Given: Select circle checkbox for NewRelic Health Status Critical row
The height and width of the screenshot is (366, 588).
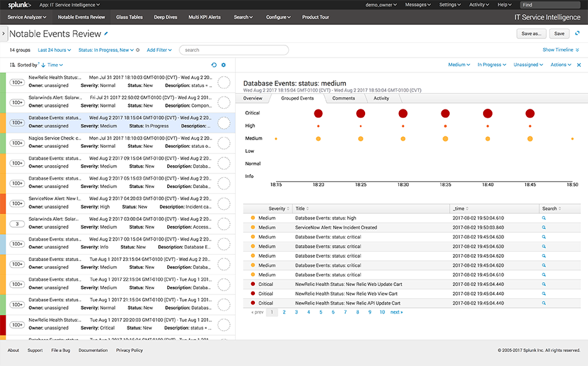Looking at the screenshot, I should tap(224, 325).
